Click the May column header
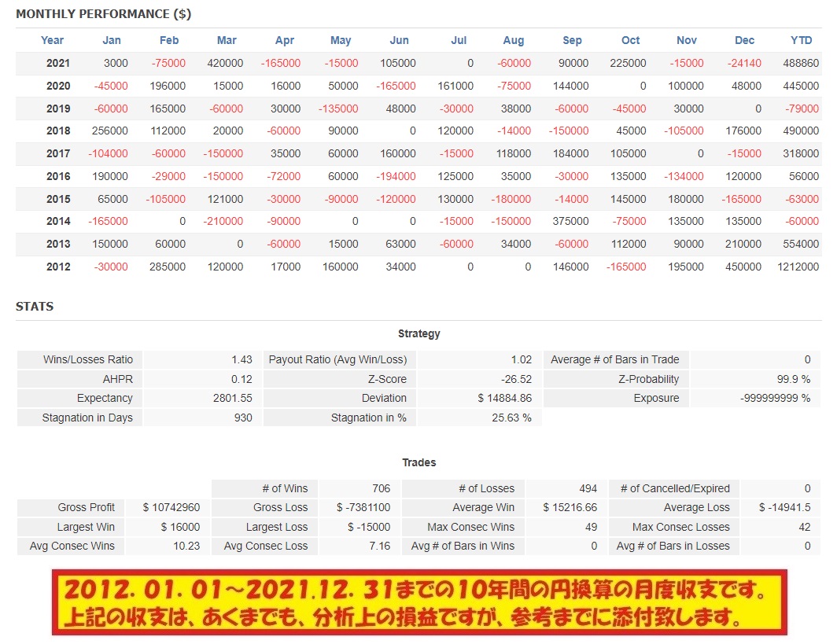This screenshot has height=644, width=837. tap(341, 41)
